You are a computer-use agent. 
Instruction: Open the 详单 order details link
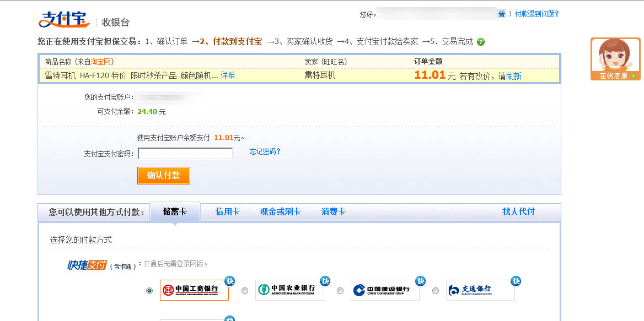pyautogui.click(x=228, y=76)
